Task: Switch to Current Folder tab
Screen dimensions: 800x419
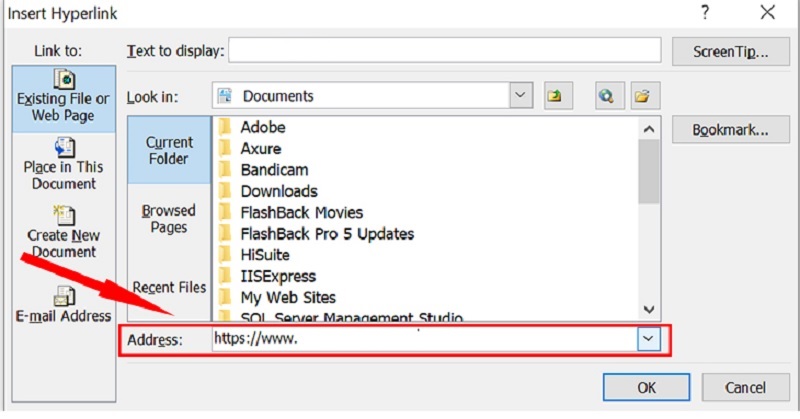Action: [169, 150]
